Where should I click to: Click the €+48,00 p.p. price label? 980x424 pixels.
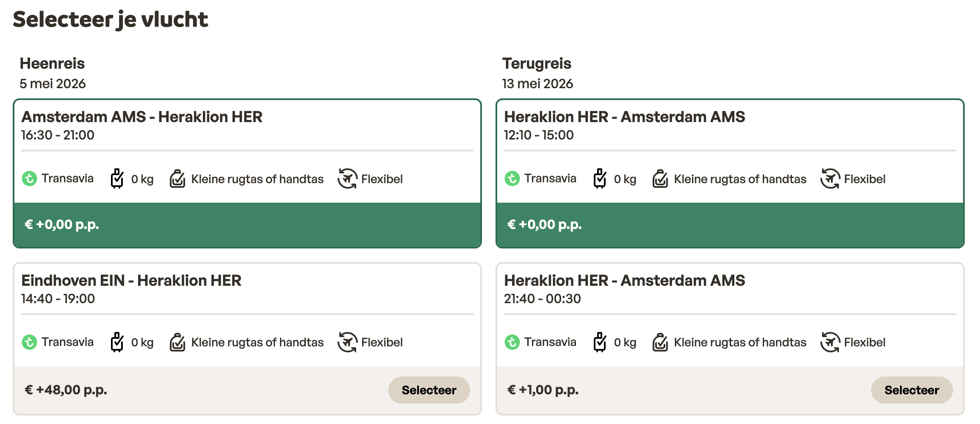[x=66, y=390]
